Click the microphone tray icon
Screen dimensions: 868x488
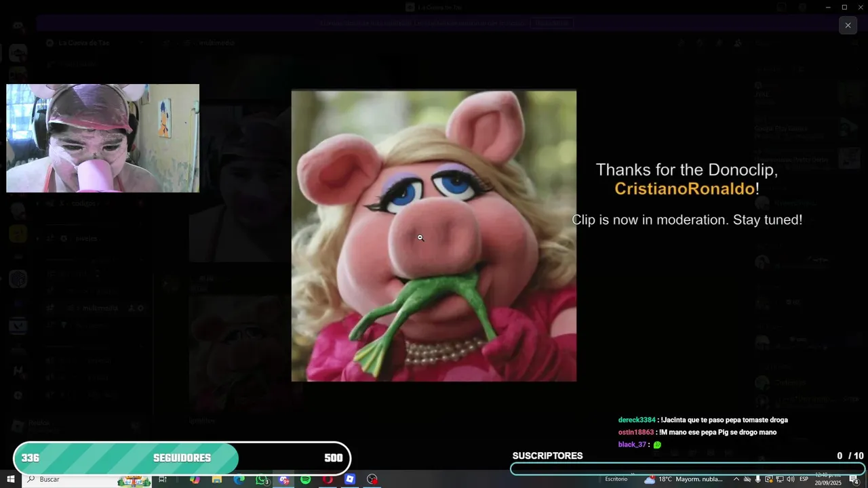758,479
